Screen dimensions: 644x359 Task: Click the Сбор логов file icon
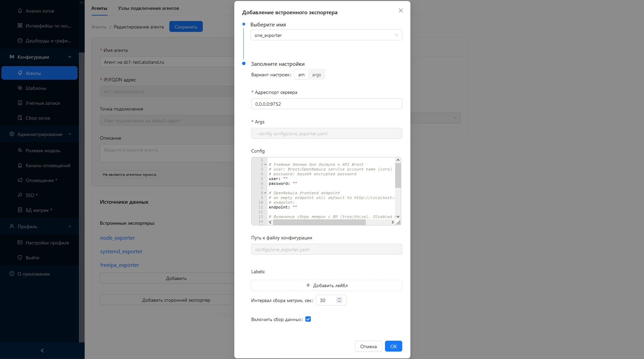20,118
